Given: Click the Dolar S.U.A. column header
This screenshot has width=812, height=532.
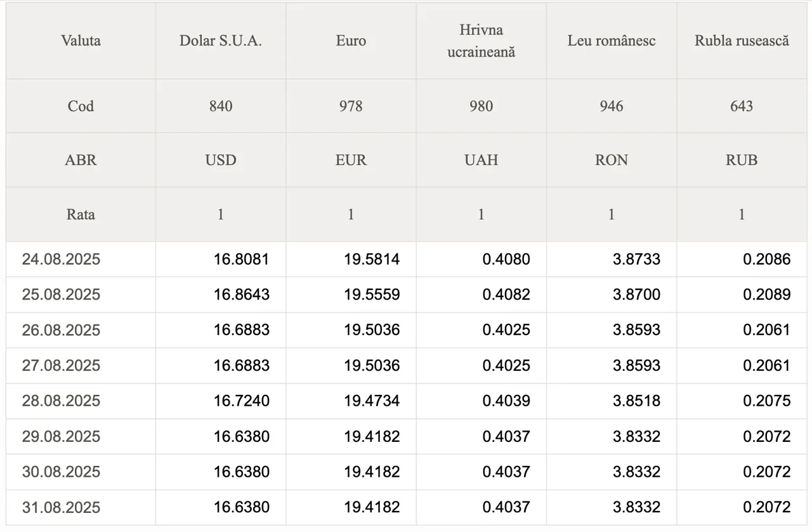Looking at the screenshot, I should (221, 41).
